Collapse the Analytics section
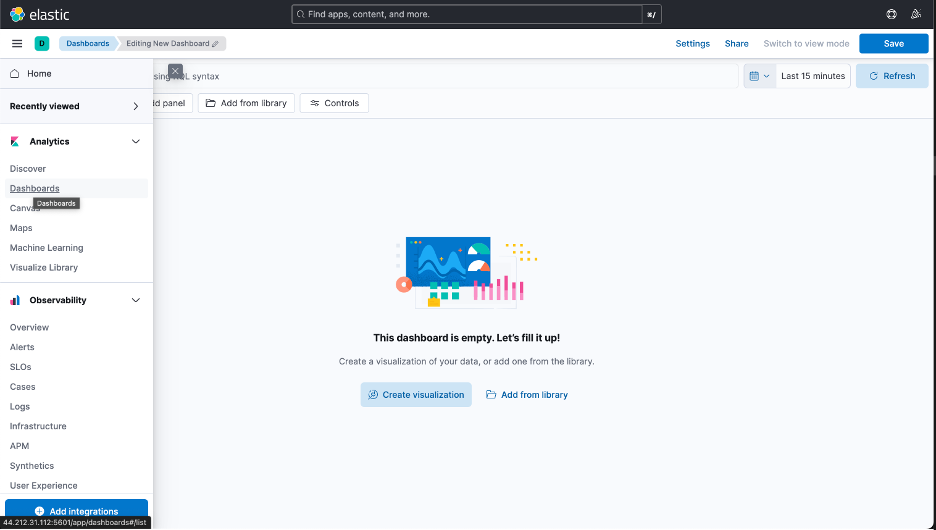 click(136, 141)
